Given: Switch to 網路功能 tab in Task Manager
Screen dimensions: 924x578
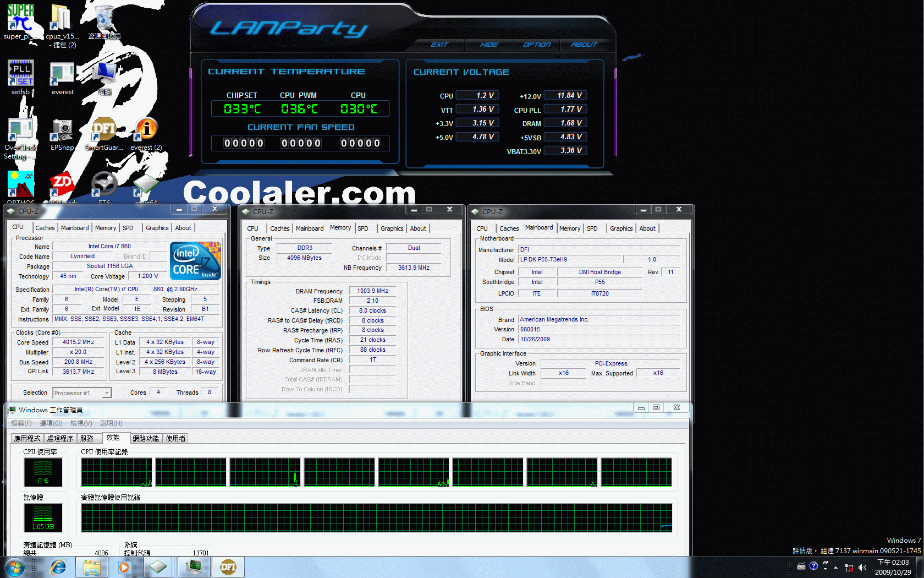Looking at the screenshot, I should (146, 439).
